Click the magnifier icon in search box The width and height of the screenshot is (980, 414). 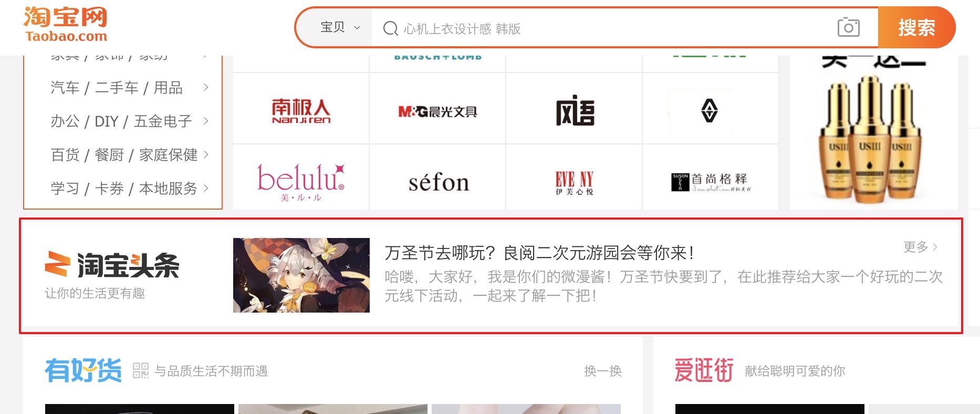(x=390, y=28)
